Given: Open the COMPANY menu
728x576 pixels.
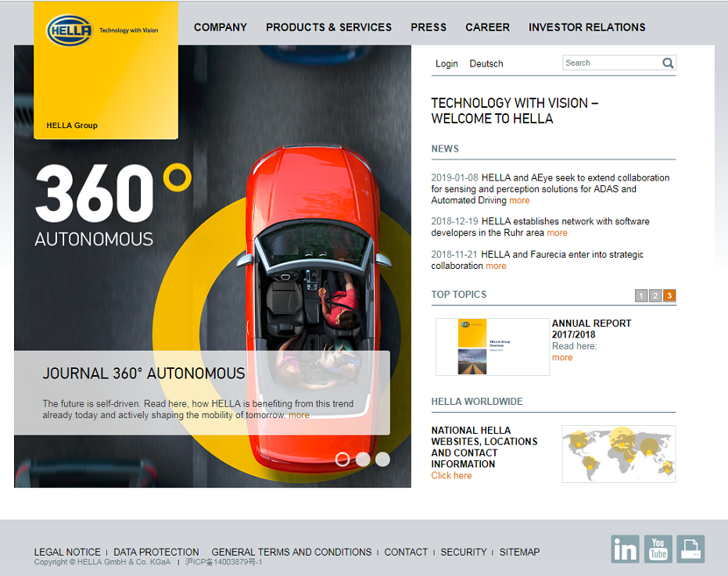Looking at the screenshot, I should coord(221,27).
